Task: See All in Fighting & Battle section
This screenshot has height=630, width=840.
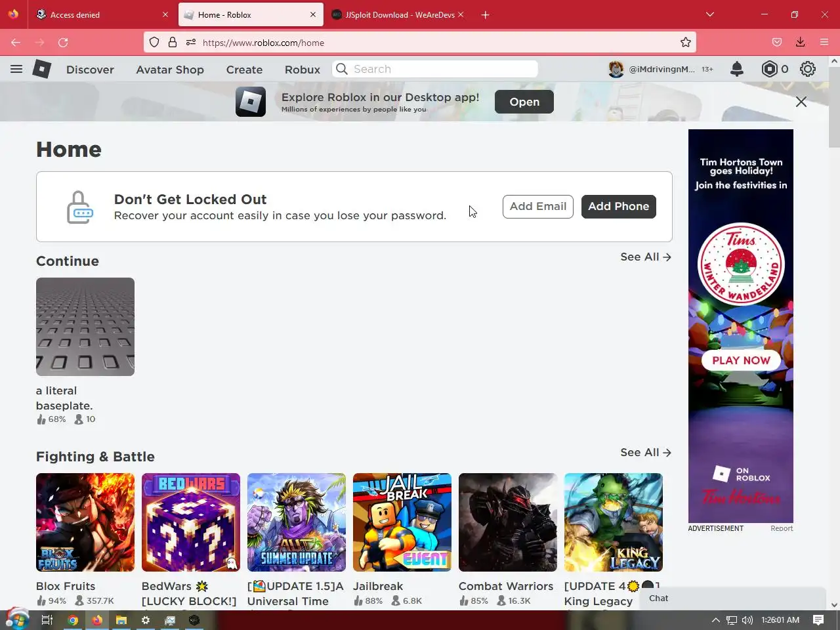Action: 646,453
